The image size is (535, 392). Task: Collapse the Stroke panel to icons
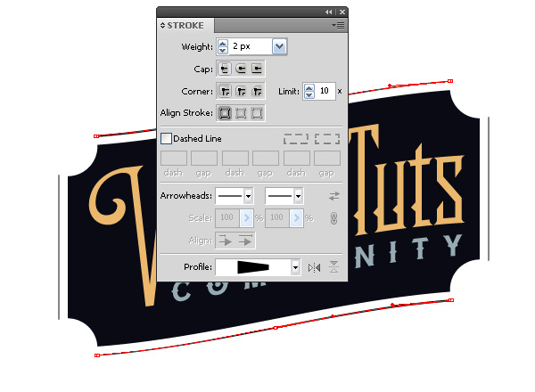pos(328,12)
